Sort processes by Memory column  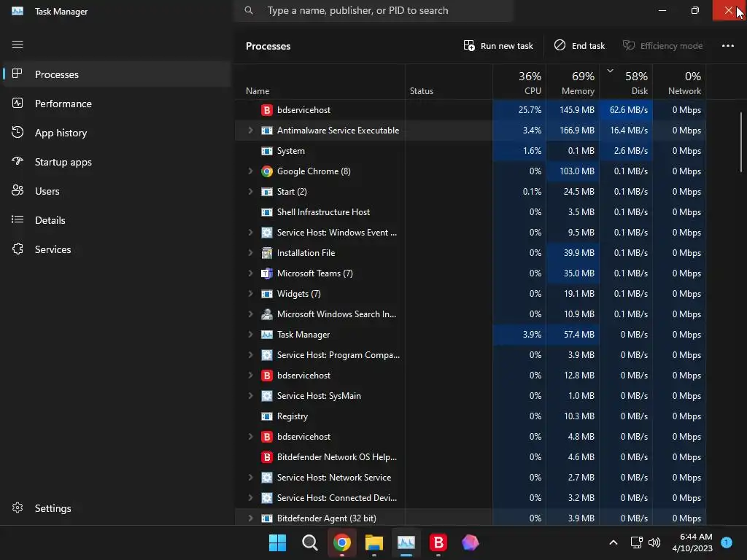coord(573,82)
